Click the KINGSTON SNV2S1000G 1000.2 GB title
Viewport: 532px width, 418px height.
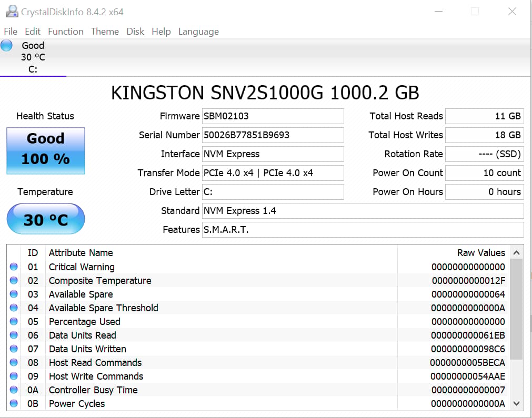tap(265, 93)
